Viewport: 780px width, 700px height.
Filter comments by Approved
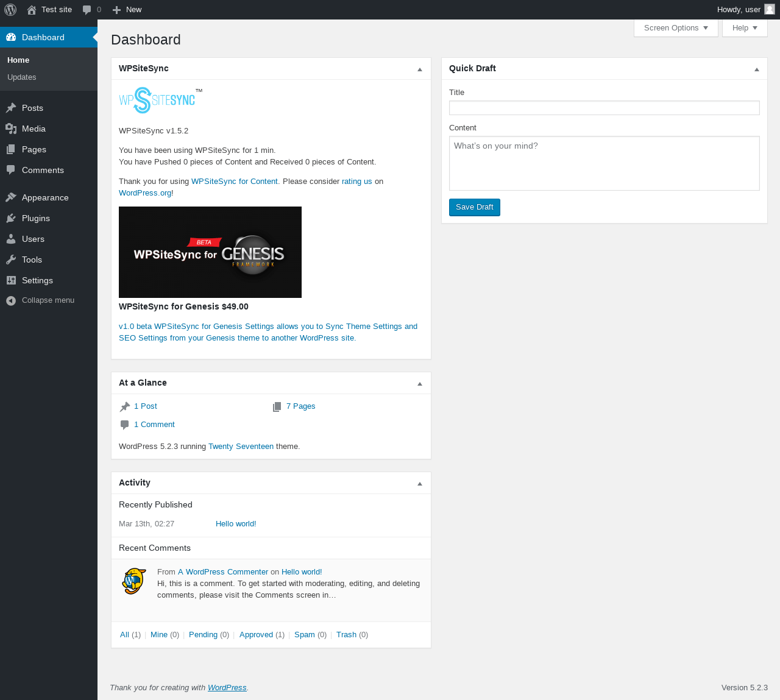[x=256, y=635]
